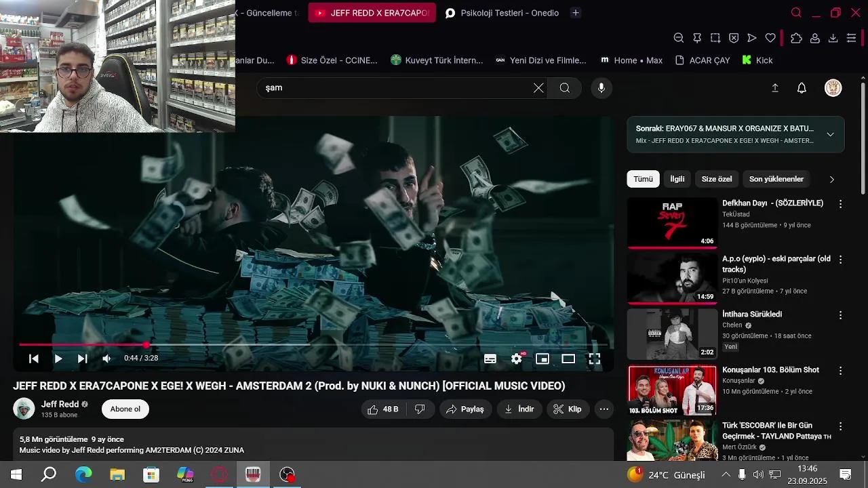Switch to miniplayer mode
The height and width of the screenshot is (488, 868).
[x=542, y=359]
